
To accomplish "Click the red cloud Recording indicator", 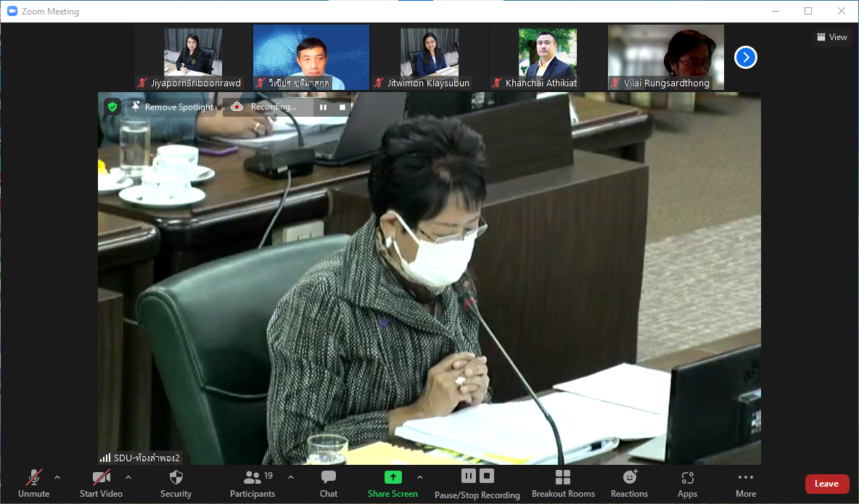I will click(x=237, y=107).
